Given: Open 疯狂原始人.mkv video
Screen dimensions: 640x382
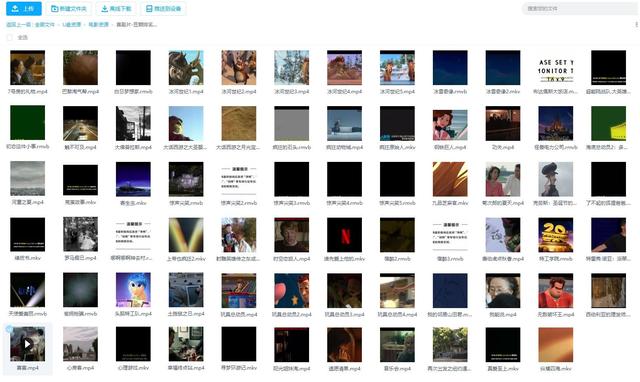Looking at the screenshot, I should 397,123.
